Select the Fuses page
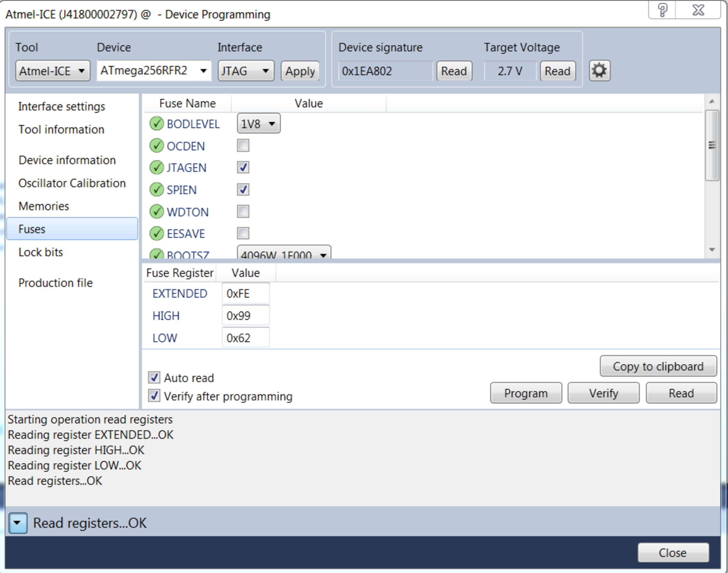728x573 pixels. point(72,229)
